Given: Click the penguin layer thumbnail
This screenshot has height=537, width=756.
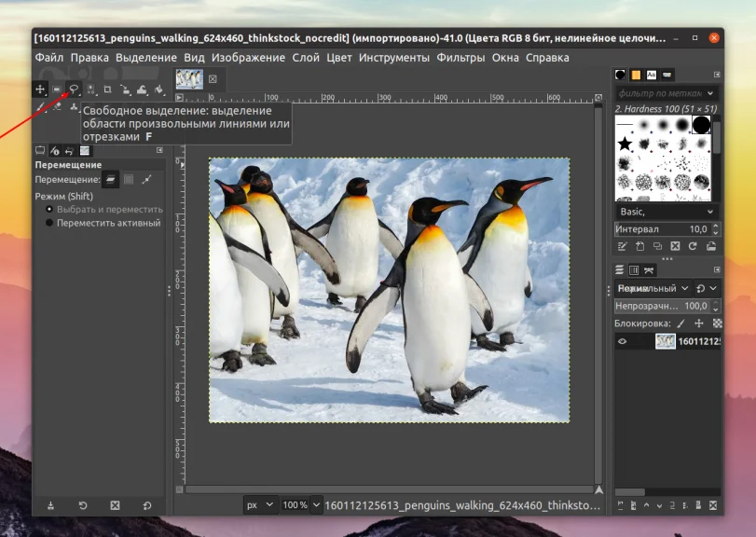Looking at the screenshot, I should (666, 341).
